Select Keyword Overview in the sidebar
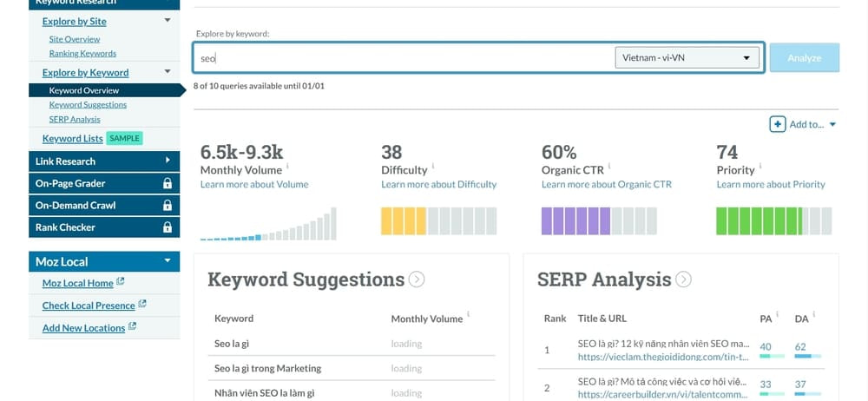Screen dimensions: 868x401 coord(84,90)
